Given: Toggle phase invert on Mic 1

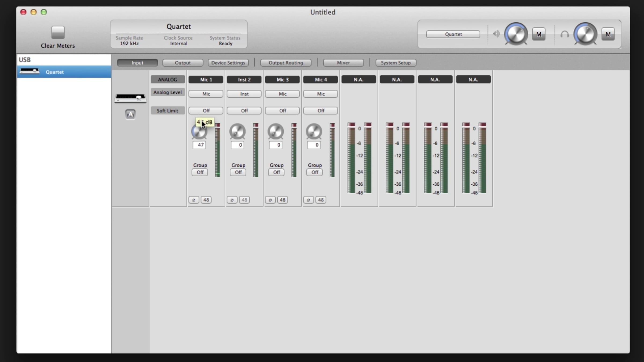Looking at the screenshot, I should pyautogui.click(x=194, y=200).
